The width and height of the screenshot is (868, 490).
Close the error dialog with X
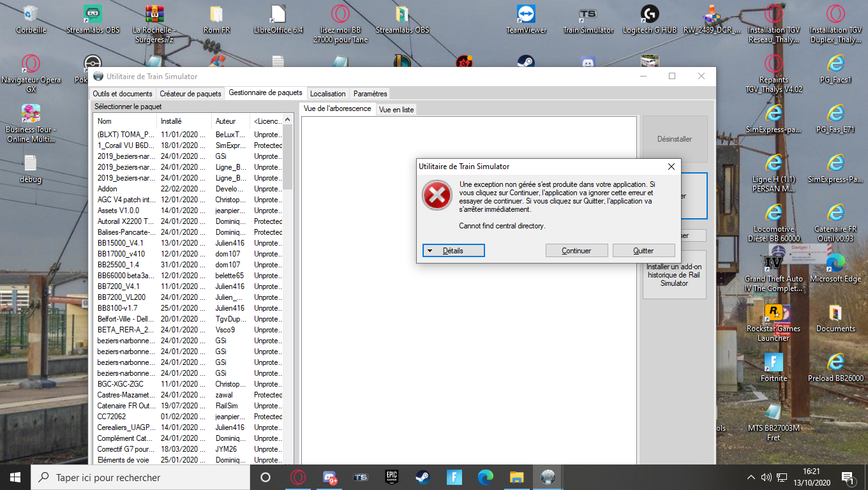pos(671,167)
